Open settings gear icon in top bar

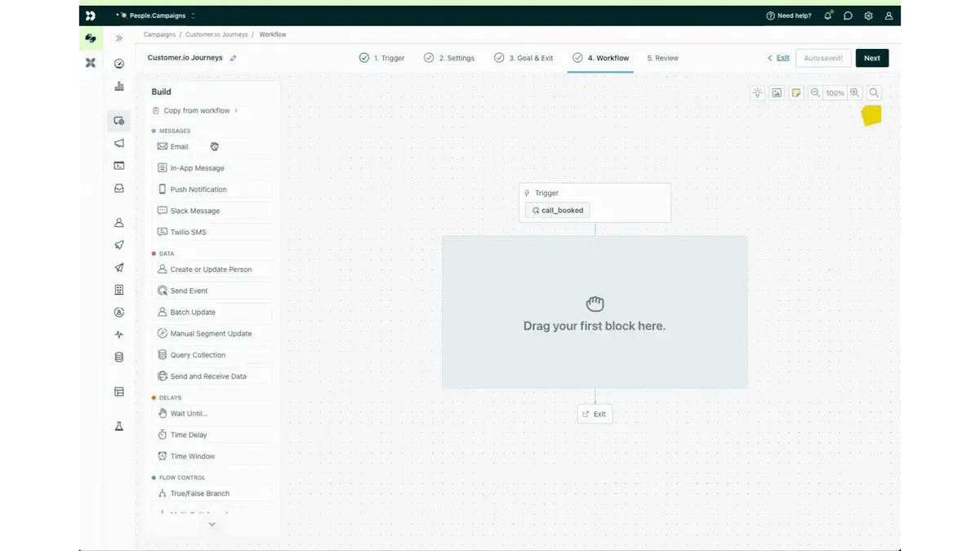(x=868, y=16)
